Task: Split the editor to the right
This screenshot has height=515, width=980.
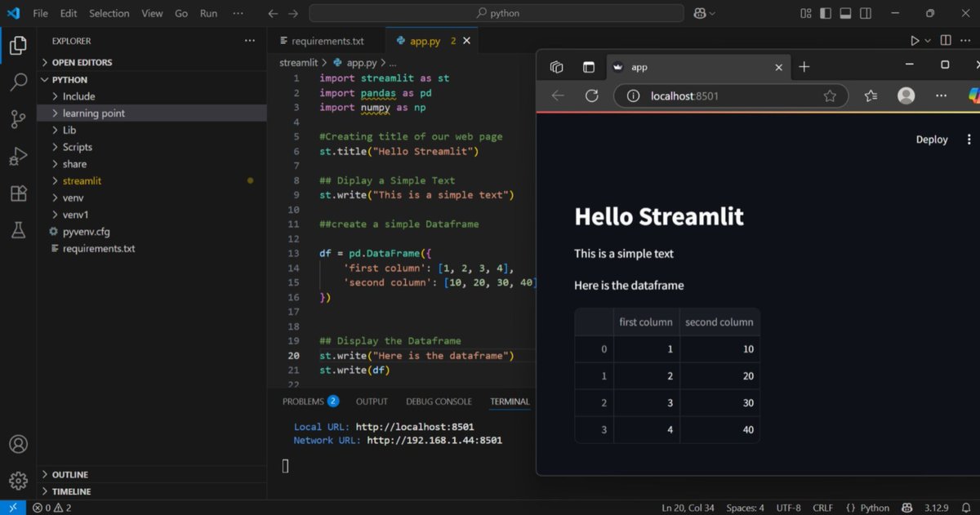Action: tap(946, 41)
